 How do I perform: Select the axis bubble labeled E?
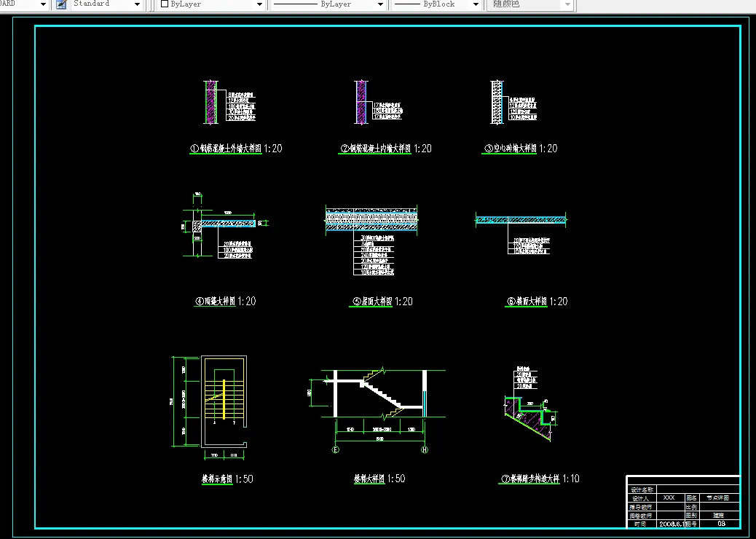click(336, 450)
